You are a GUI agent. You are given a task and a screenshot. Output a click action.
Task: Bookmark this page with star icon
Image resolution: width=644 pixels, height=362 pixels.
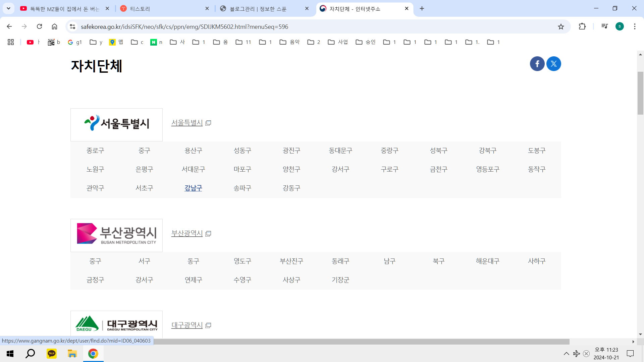pos(561,26)
